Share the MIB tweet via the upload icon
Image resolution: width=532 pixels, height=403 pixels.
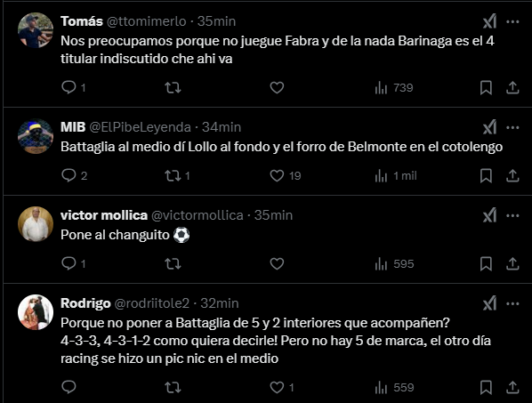[512, 176]
